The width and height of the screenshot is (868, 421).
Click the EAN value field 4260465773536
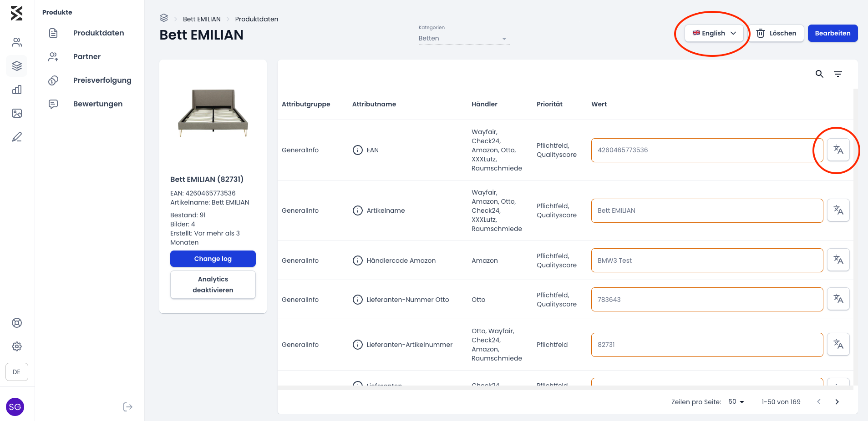[x=707, y=150]
